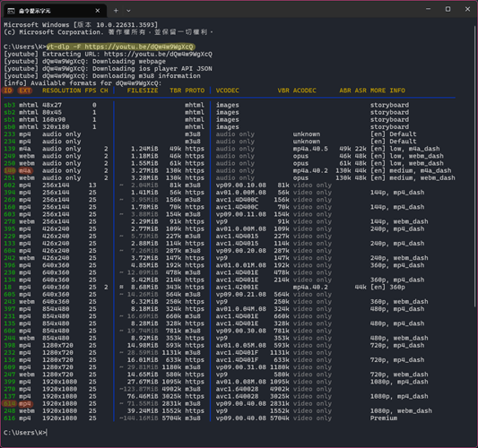The height and width of the screenshot is (448, 478).
Task: Click the prompt line C:\Users\K> at bottom
Action: [25, 433]
